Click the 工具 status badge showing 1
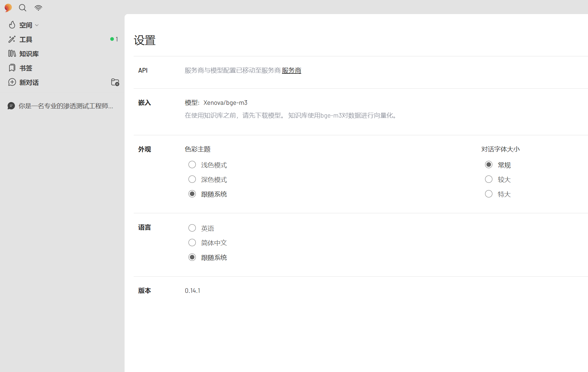The image size is (588, 372). [114, 39]
